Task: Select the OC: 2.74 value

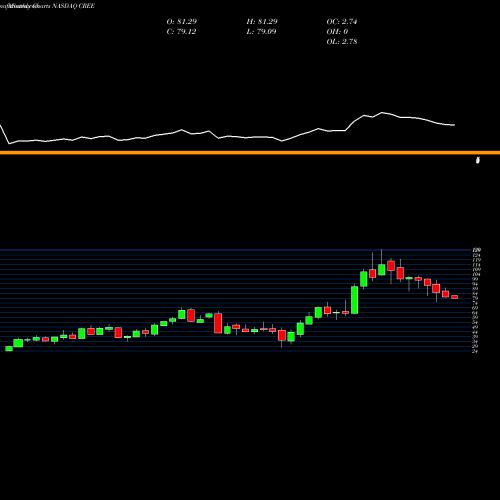Action: click(x=342, y=22)
